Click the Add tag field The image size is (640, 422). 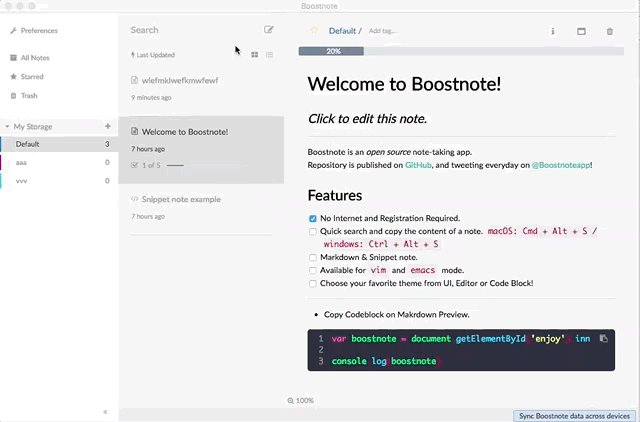coord(382,31)
